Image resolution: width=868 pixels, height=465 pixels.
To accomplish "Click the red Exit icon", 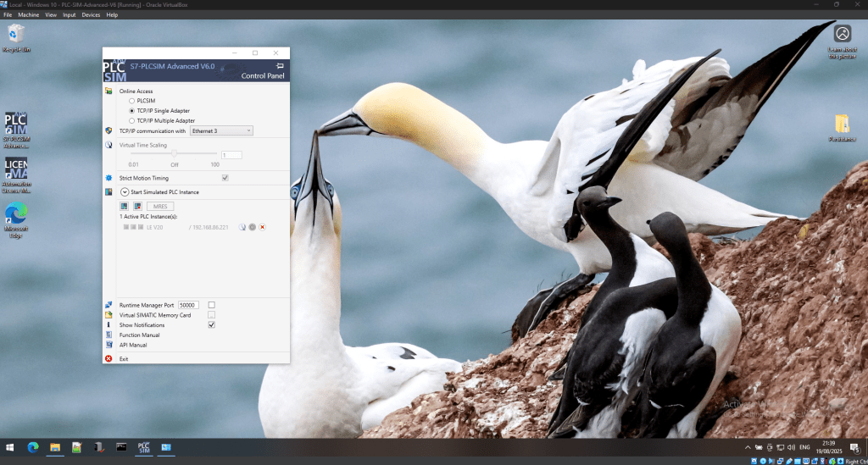I will coord(108,359).
